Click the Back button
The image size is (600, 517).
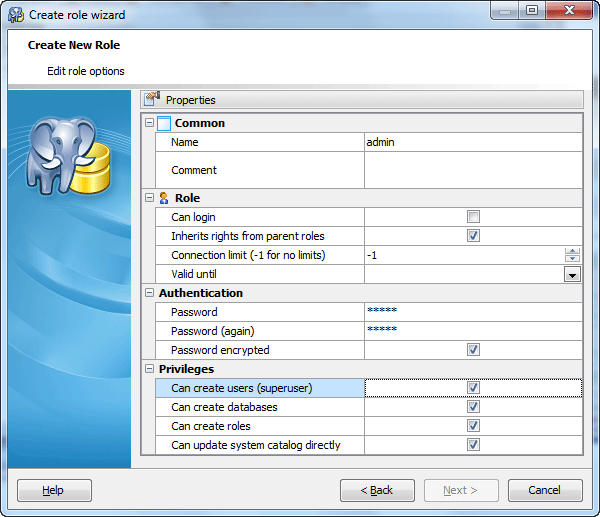pos(377,490)
